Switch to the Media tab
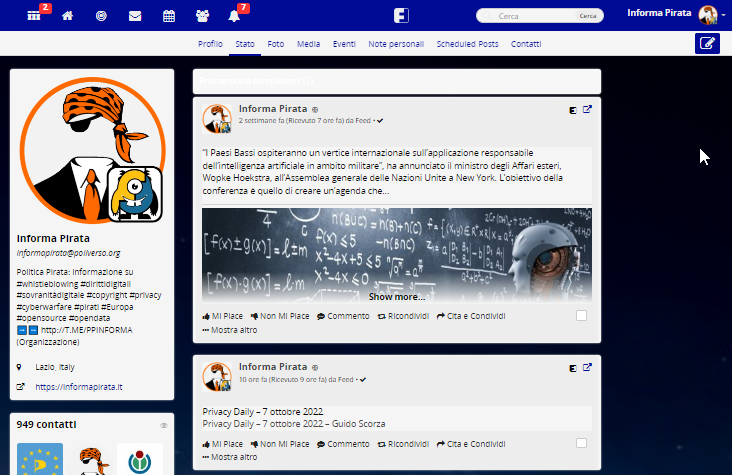Viewport: 732px width, 475px height. coord(309,44)
